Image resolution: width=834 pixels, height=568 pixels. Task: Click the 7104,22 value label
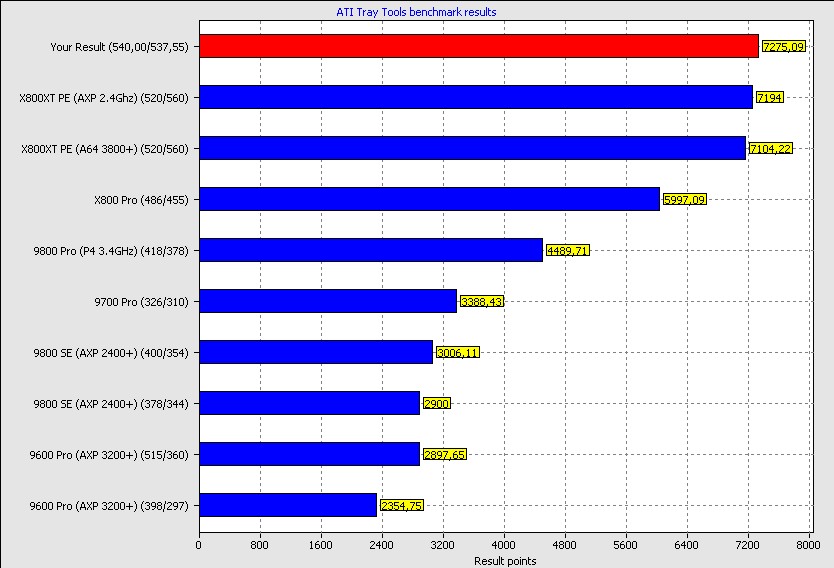pos(771,149)
